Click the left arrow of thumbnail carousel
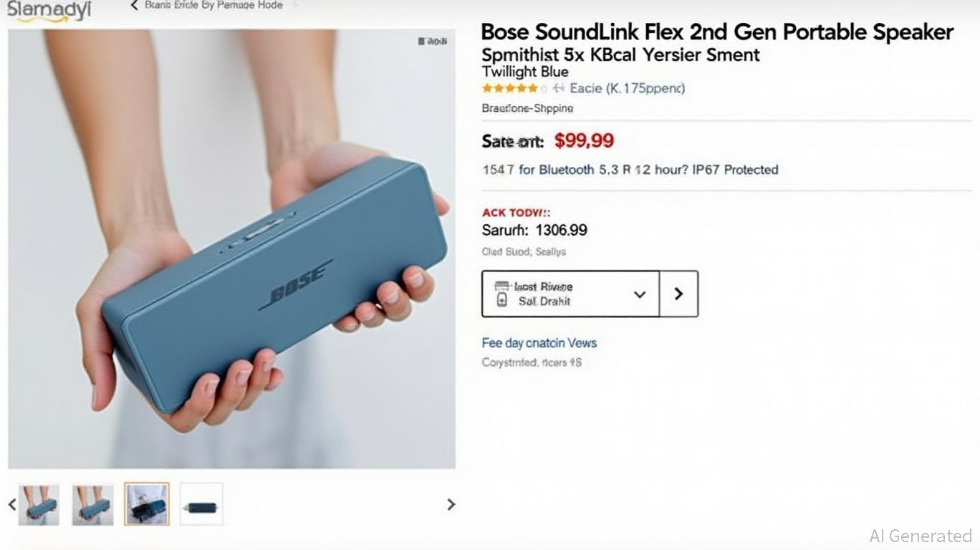 [12, 504]
